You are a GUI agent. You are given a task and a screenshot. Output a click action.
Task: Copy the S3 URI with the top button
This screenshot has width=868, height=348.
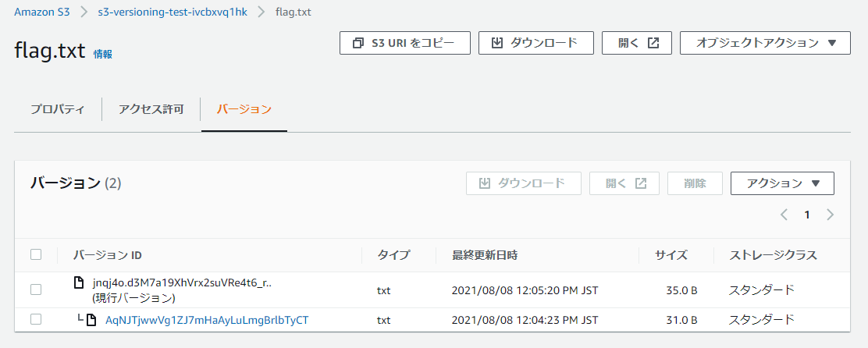[x=404, y=43]
